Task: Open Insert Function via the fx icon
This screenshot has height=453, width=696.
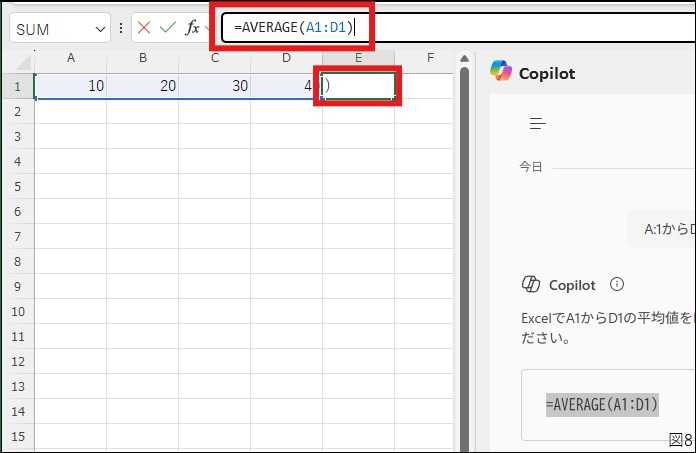Action: 192,29
